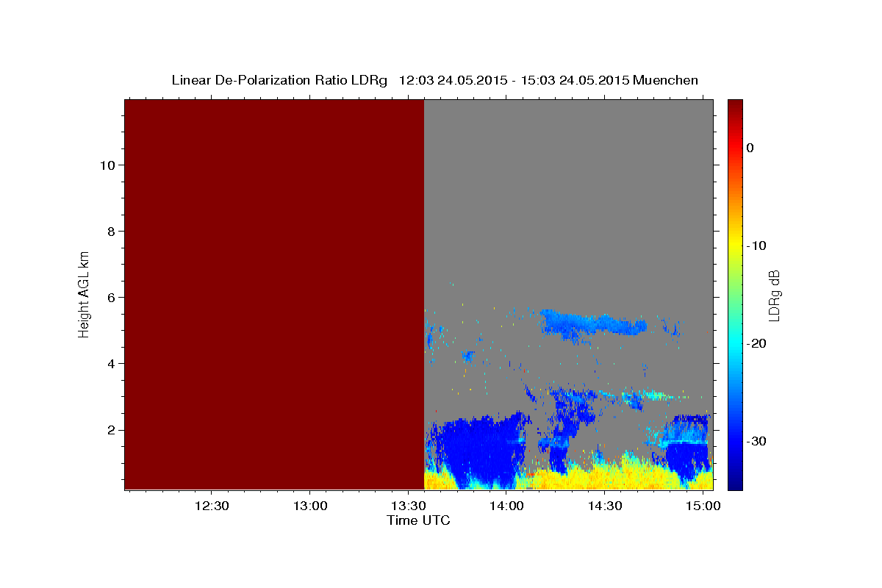Screen dimensions: 882x588
Task: Click the plot title 'Linear De-Polarization Ratio LDRg'
Action: point(279,80)
